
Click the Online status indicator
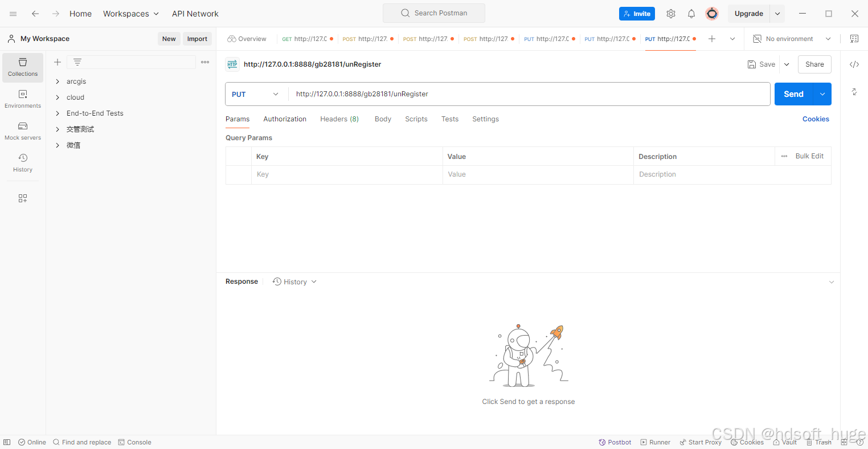32,442
